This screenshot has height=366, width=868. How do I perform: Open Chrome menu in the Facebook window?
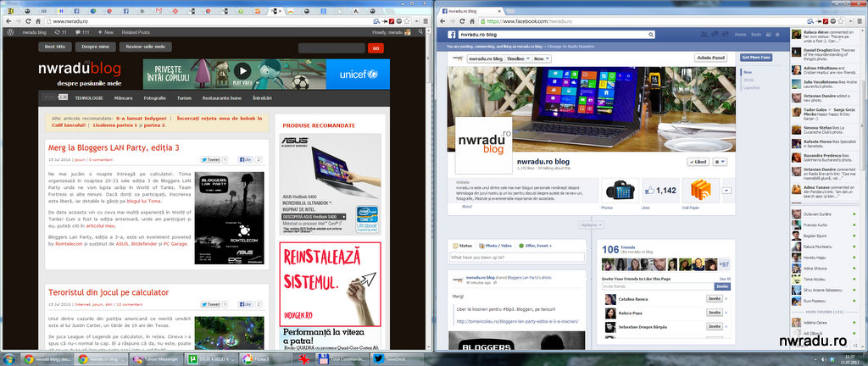pos(858,21)
